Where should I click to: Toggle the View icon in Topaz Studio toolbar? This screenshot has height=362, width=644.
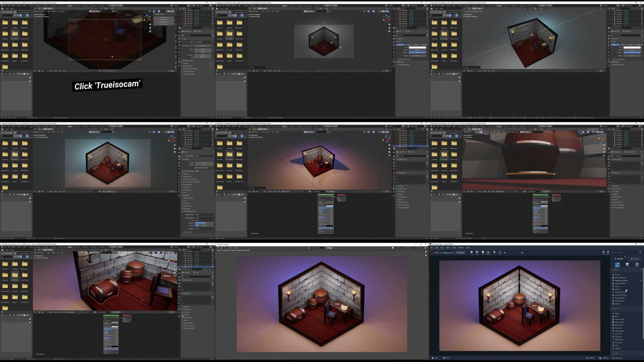click(483, 252)
